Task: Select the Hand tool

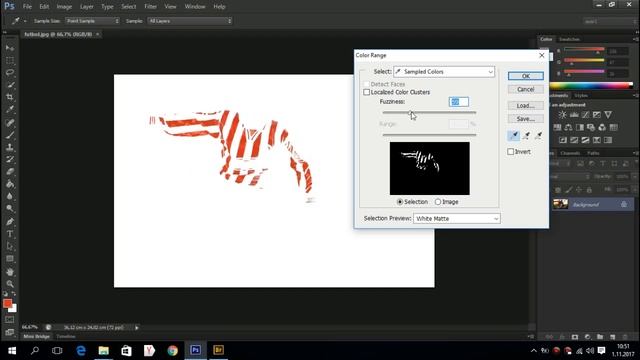Action: (x=10, y=271)
